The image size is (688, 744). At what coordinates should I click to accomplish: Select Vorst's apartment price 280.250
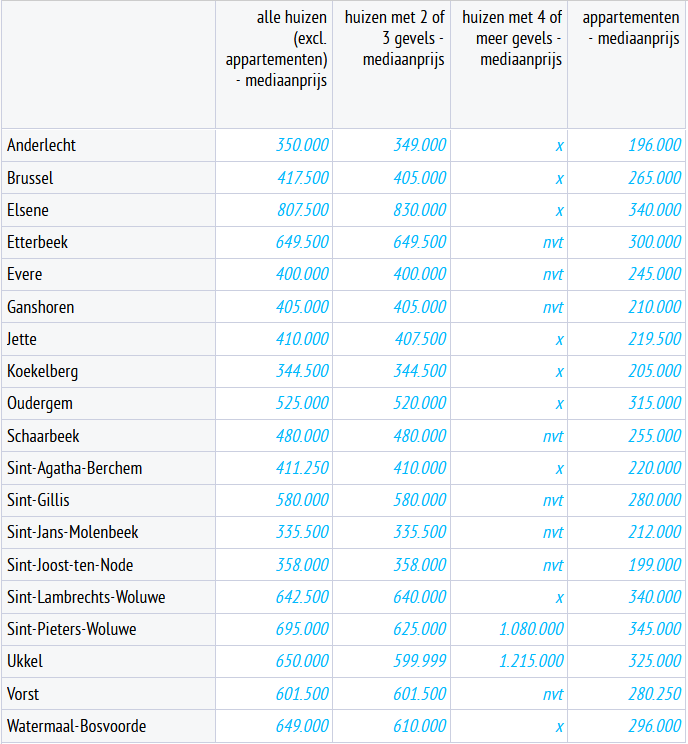(x=655, y=693)
